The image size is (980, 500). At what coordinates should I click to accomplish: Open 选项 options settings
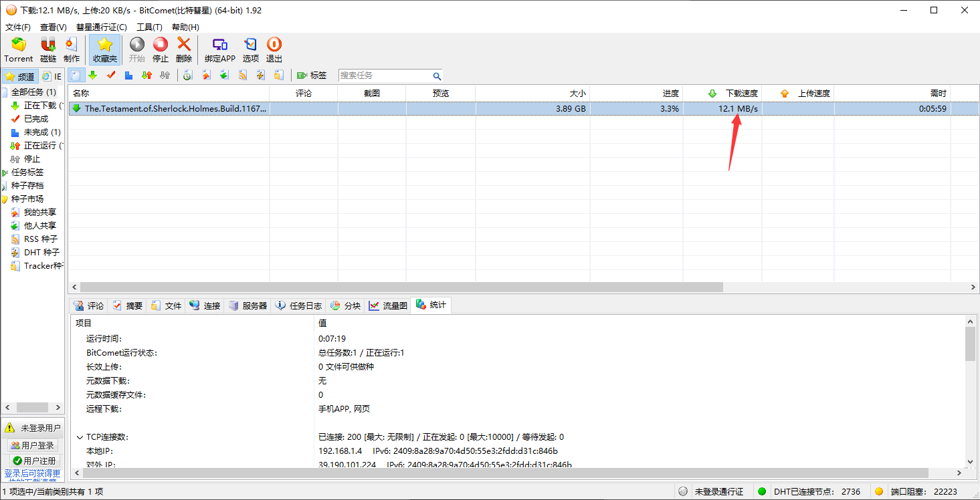[x=250, y=50]
